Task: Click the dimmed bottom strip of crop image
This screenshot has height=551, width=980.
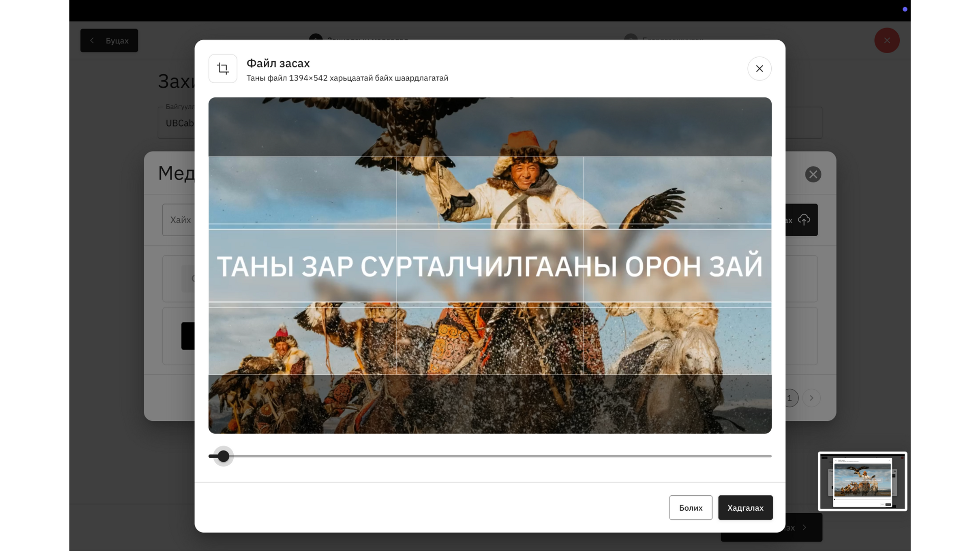Action: pos(490,404)
